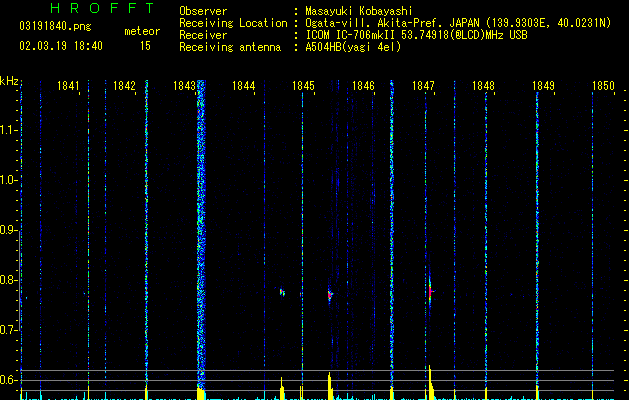
Task: Click the 0.8 kHz axis tick label
Action: [x=8, y=280]
